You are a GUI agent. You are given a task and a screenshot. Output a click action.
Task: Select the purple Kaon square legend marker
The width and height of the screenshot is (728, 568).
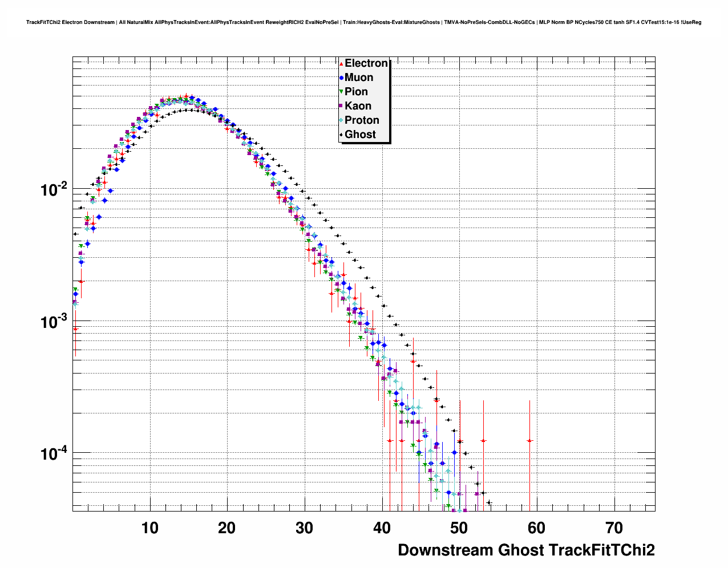(x=341, y=106)
